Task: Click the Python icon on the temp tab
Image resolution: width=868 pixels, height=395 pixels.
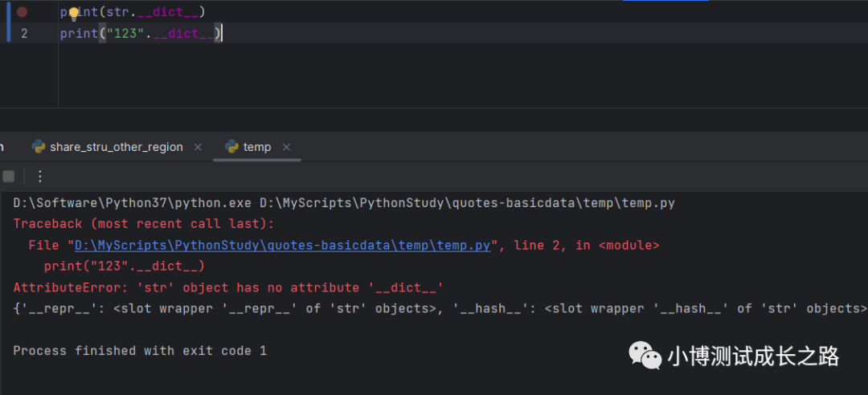Action: [x=232, y=147]
